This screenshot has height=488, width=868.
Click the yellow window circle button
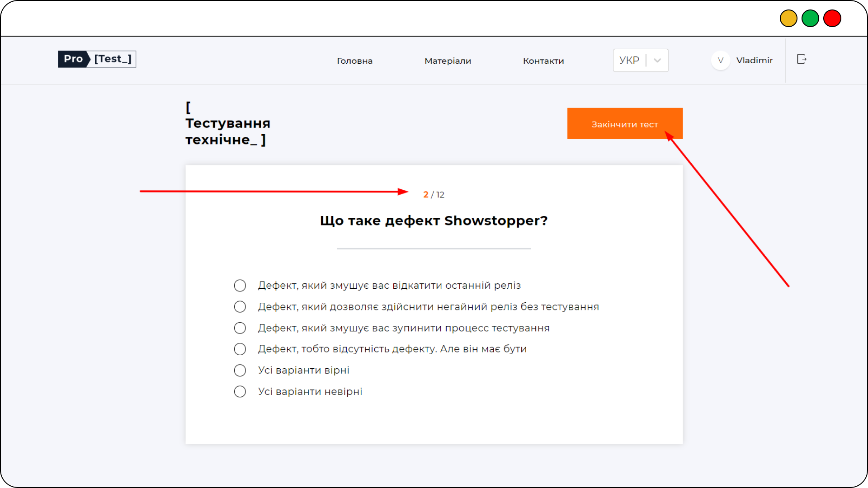pos(788,19)
